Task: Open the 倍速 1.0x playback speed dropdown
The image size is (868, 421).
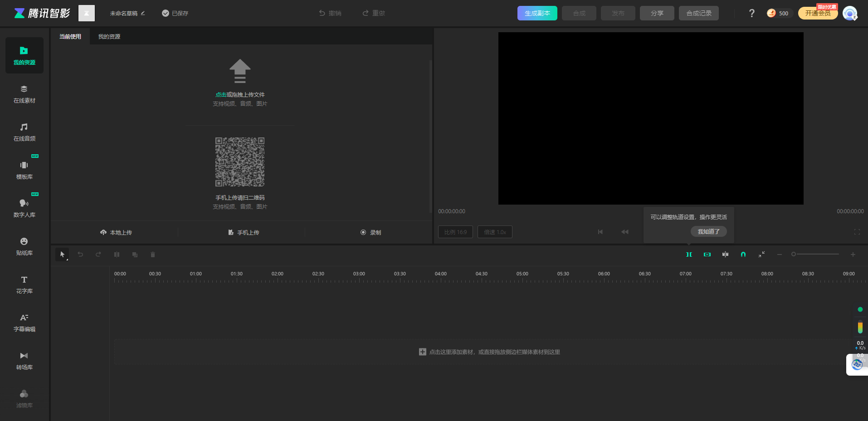Action: 495,232
